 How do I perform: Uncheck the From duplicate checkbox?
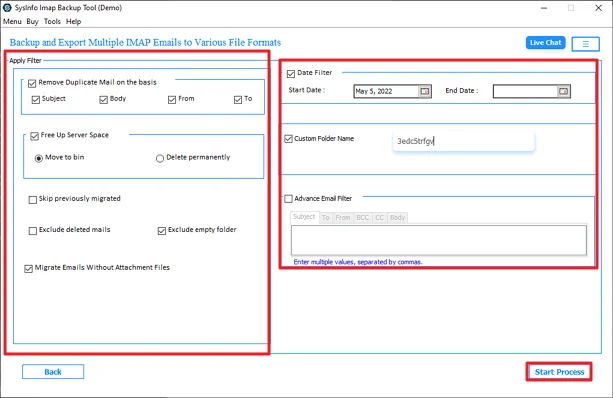172,100
